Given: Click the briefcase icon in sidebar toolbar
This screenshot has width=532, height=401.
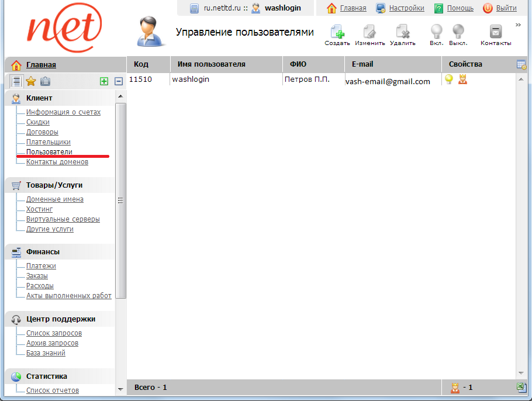Looking at the screenshot, I should click(45, 81).
